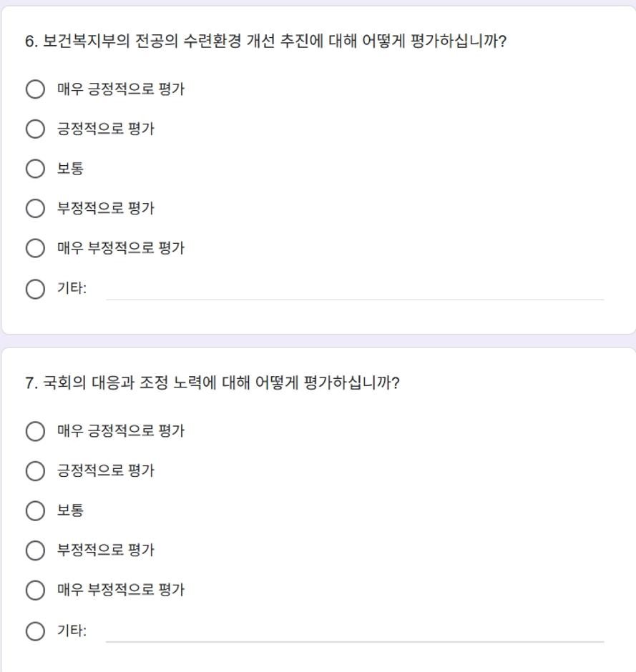Choose '보통' for question 6
Image resolution: width=636 pixels, height=672 pixels.
[35, 169]
